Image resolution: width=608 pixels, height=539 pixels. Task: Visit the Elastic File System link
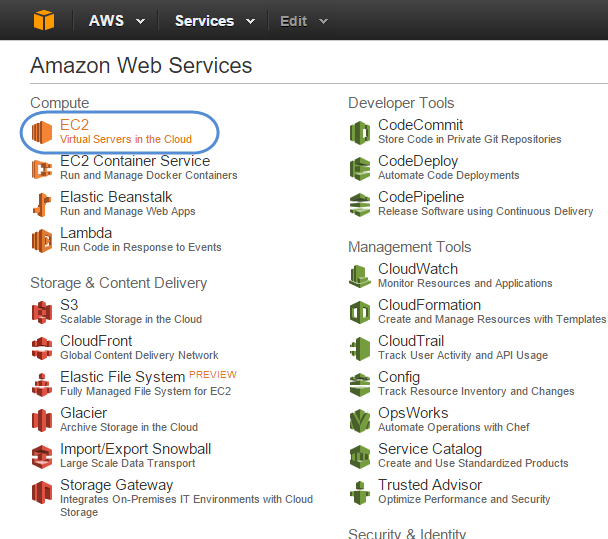coord(123,377)
